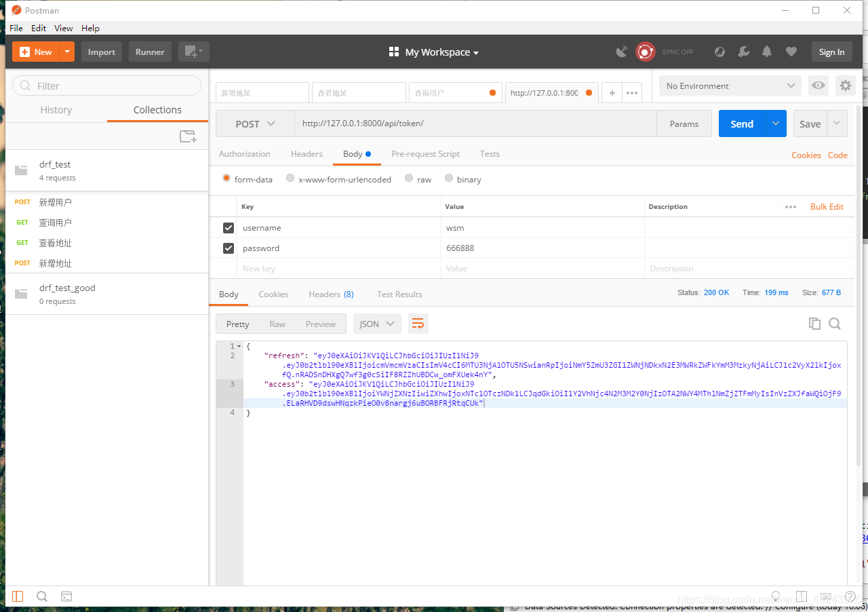Click the Send button
Image resolution: width=868 pixels, height=612 pixels.
click(x=743, y=123)
